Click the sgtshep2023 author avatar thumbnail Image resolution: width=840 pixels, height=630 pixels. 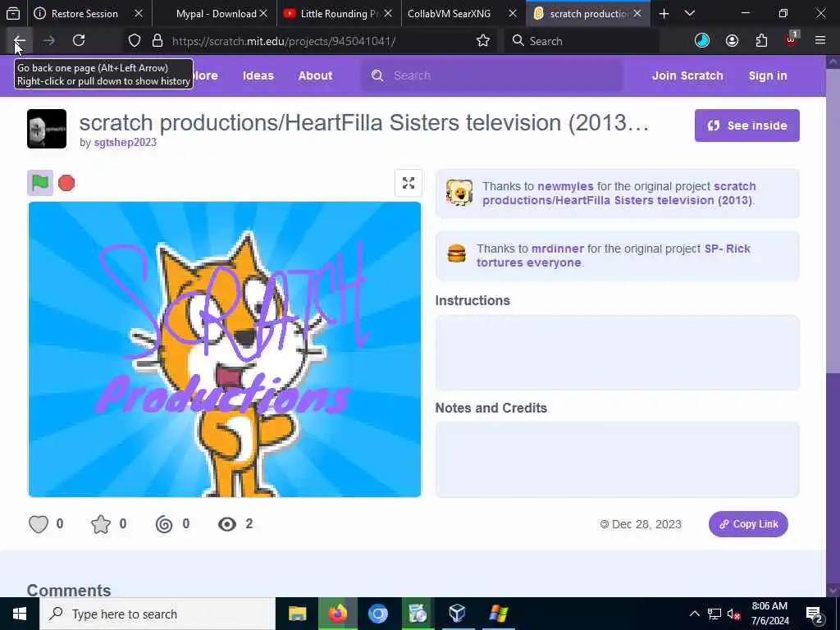coord(47,129)
